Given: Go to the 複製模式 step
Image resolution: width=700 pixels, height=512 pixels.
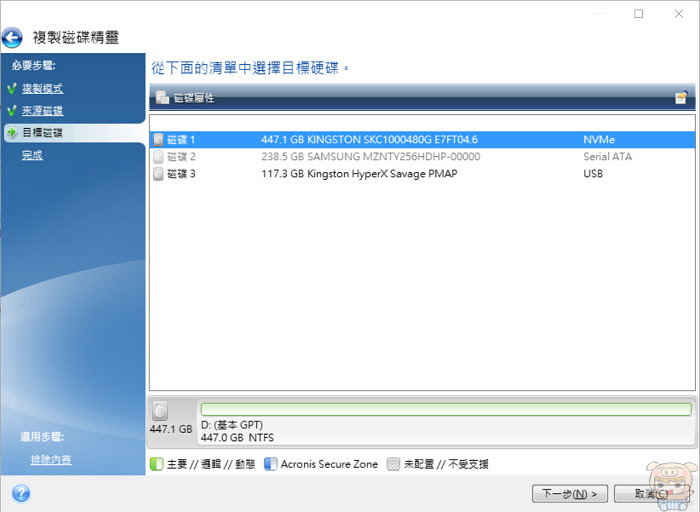Looking at the screenshot, I should tap(43, 88).
